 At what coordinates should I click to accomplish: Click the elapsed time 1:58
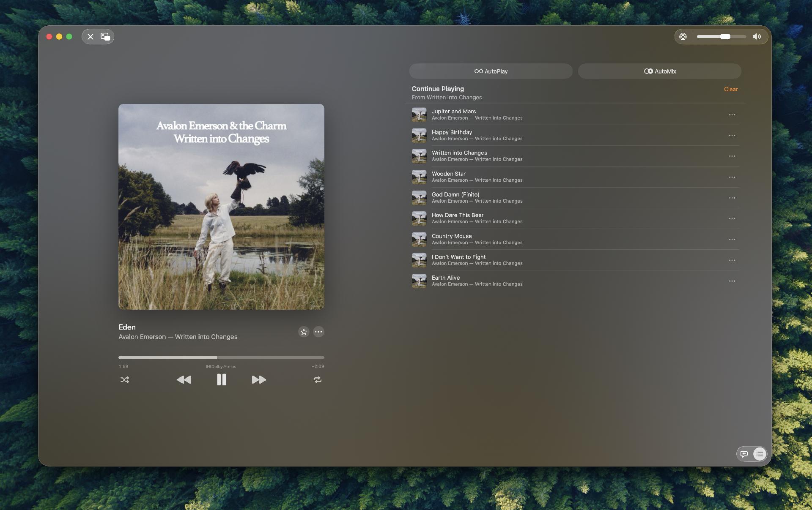click(x=123, y=367)
